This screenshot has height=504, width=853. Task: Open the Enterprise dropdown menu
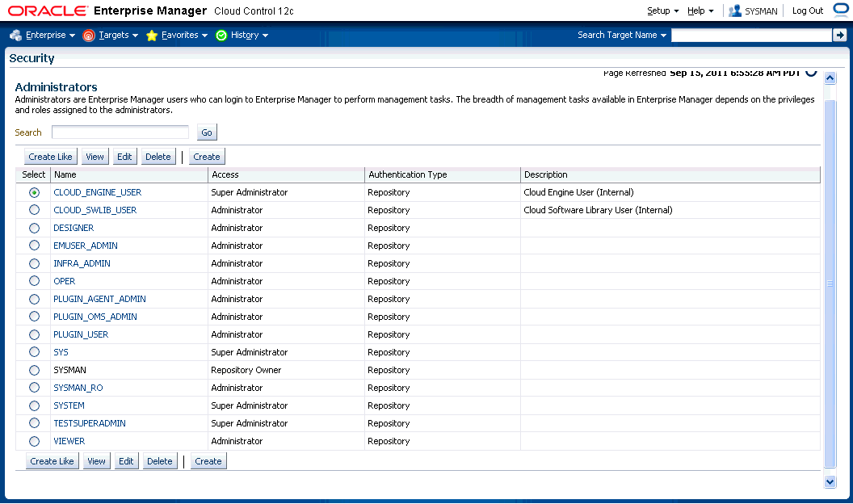pyautogui.click(x=51, y=36)
